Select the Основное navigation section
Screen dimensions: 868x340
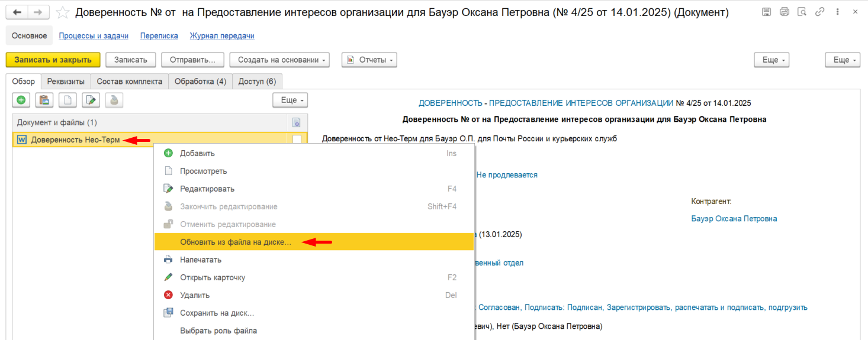[x=29, y=35]
